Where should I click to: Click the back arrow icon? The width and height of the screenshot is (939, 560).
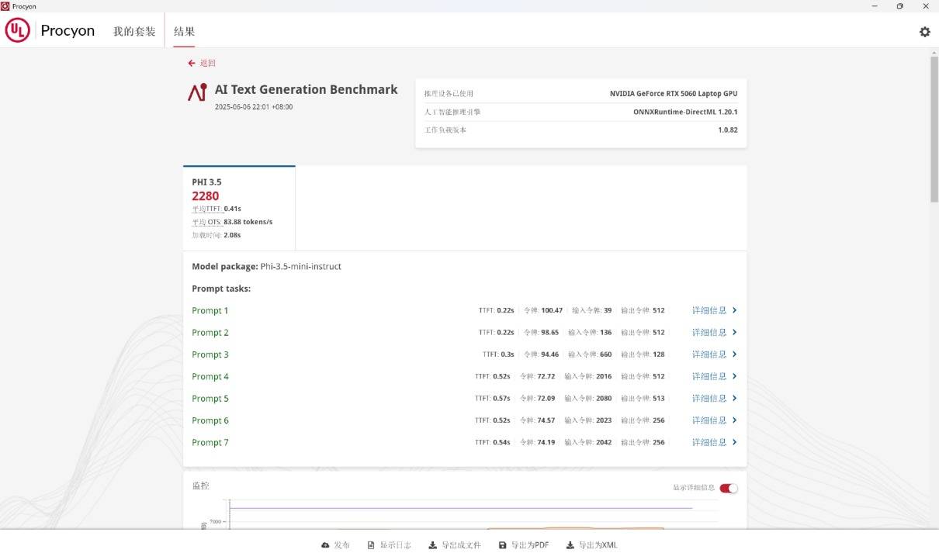(192, 64)
